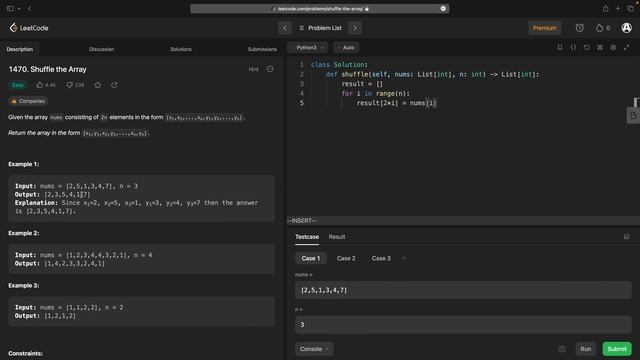
Task: Select Case 2 testcase
Action: 346,258
